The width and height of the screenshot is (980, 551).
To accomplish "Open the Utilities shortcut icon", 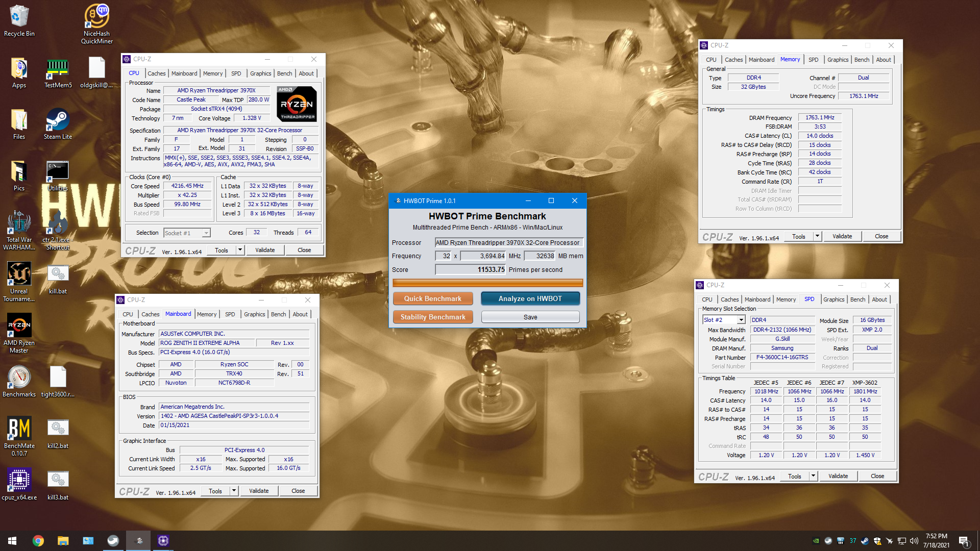I will coord(58,176).
